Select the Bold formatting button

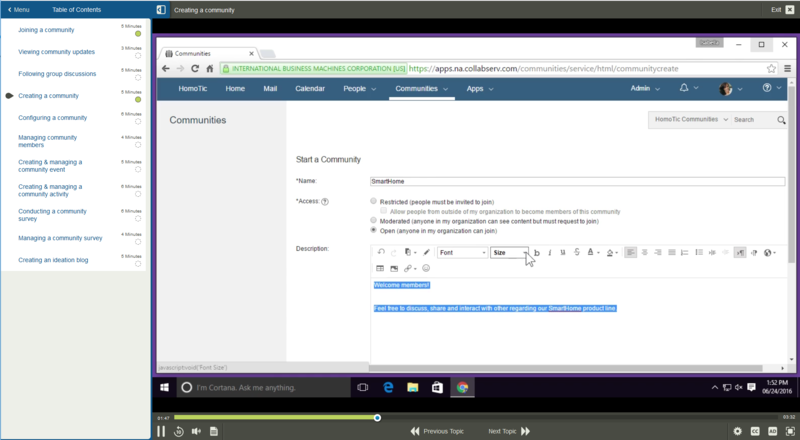pos(537,253)
